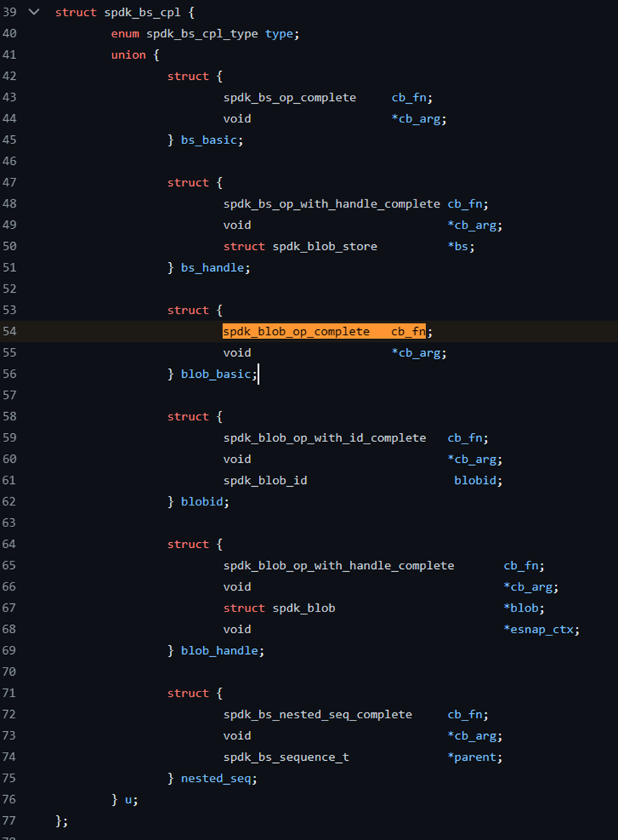Click the highlighted spdk_blob_op_complete cb_fn text
The image size is (618, 840).
point(324,331)
